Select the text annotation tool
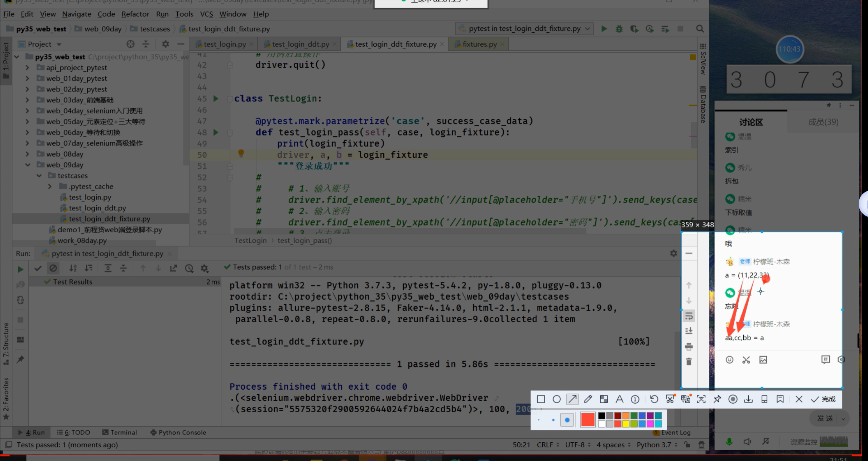This screenshot has width=868, height=461. pos(619,399)
